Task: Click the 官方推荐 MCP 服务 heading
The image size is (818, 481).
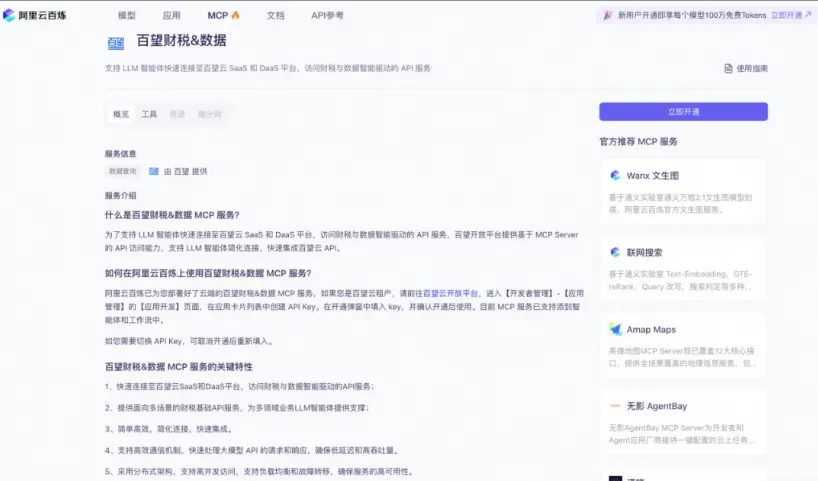Action: pos(639,141)
